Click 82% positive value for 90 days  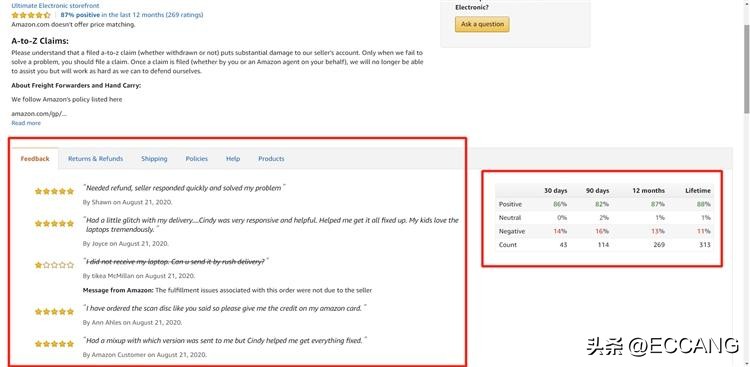coord(602,204)
